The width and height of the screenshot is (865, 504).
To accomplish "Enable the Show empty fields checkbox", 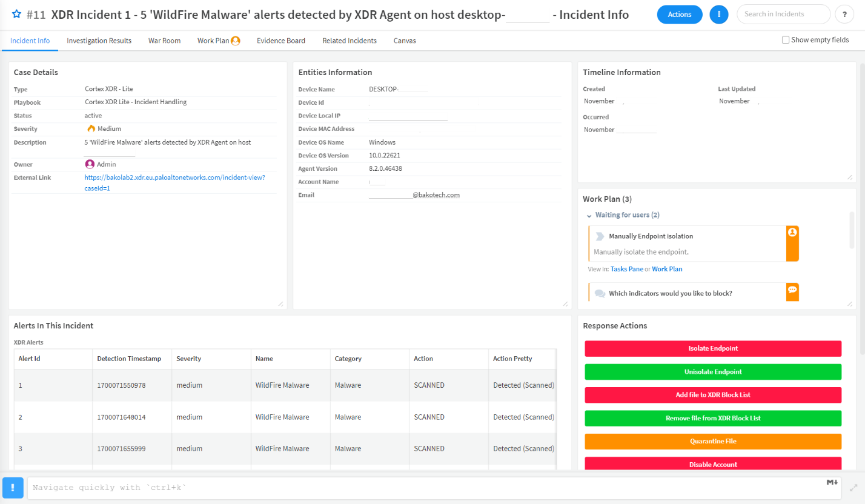I will click(786, 40).
